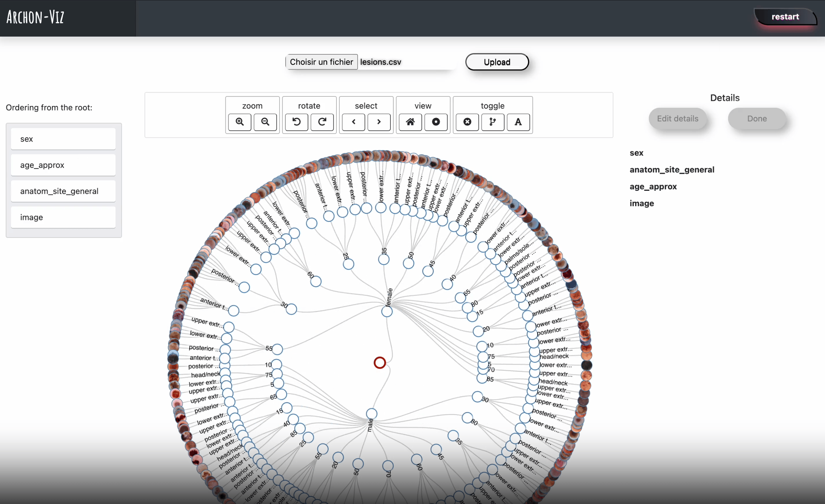Select the next node with right chevron
Image resolution: width=825 pixels, height=504 pixels.
[379, 122]
